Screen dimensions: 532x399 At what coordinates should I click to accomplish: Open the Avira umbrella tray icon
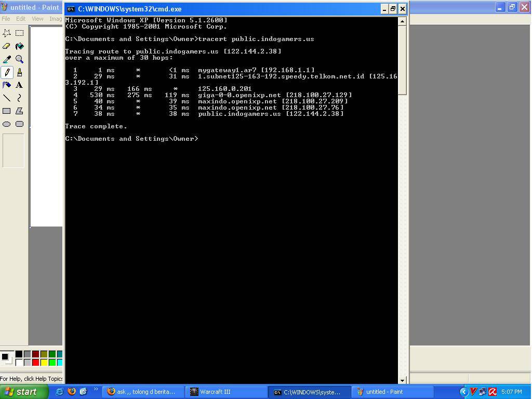(493, 392)
